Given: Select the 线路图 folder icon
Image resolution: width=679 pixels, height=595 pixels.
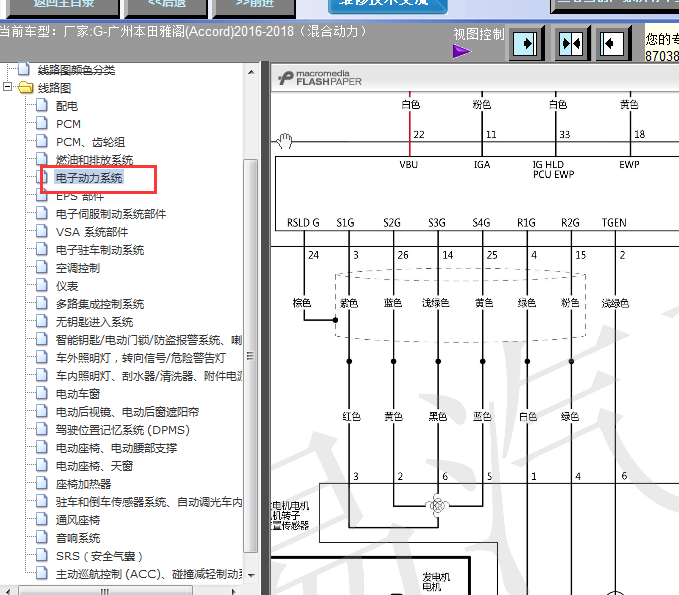Looking at the screenshot, I should click(x=26, y=87).
